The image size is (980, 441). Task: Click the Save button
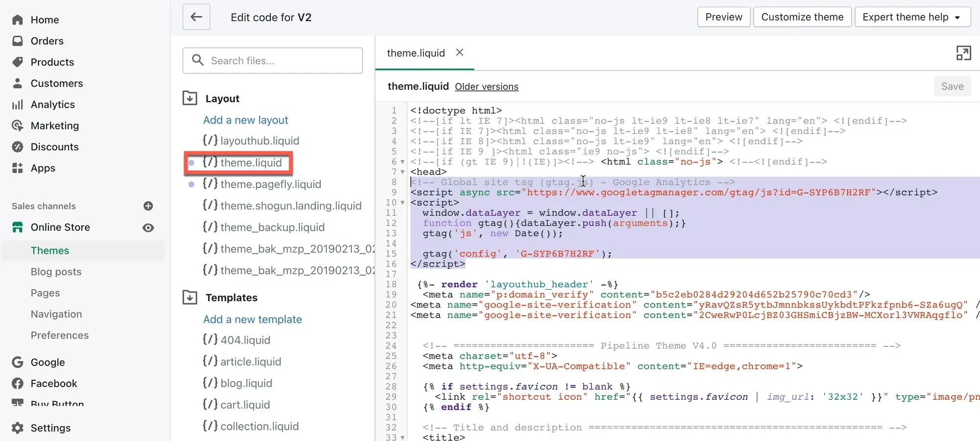point(952,86)
